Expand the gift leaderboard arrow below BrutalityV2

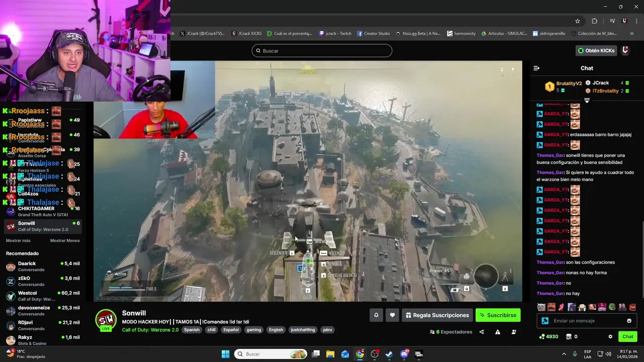(x=587, y=101)
